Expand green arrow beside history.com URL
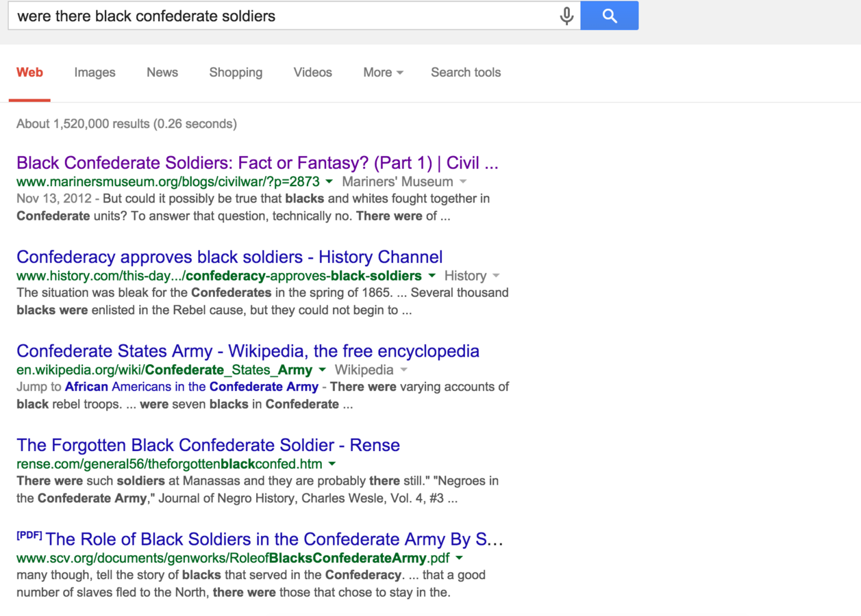 (432, 276)
